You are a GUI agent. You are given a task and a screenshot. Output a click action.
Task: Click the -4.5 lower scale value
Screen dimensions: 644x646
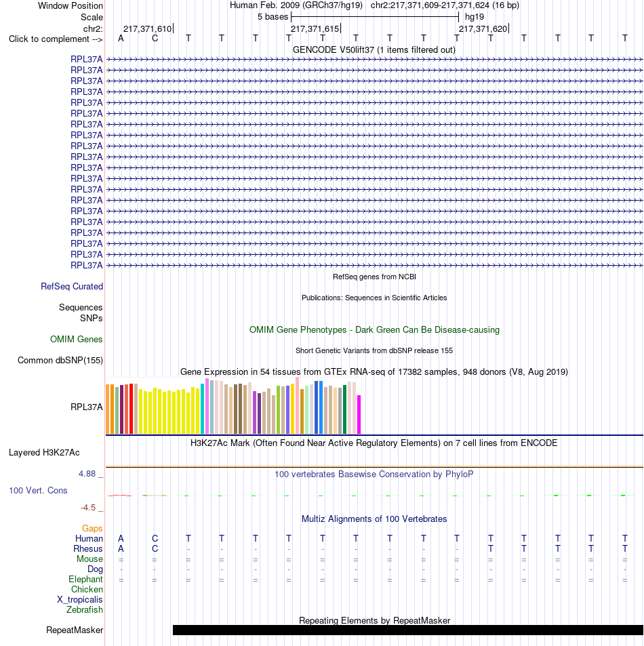pos(88,508)
